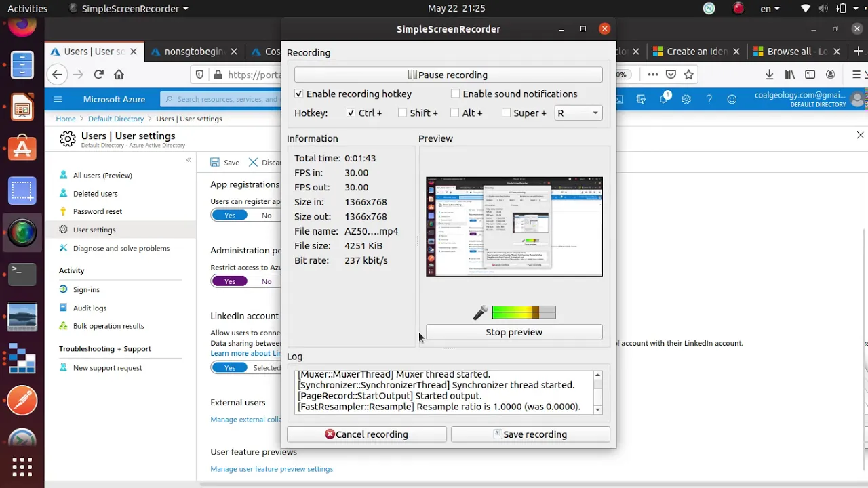Toggle App registrations to Yes
Screen dimensions: 868x488
point(230,216)
